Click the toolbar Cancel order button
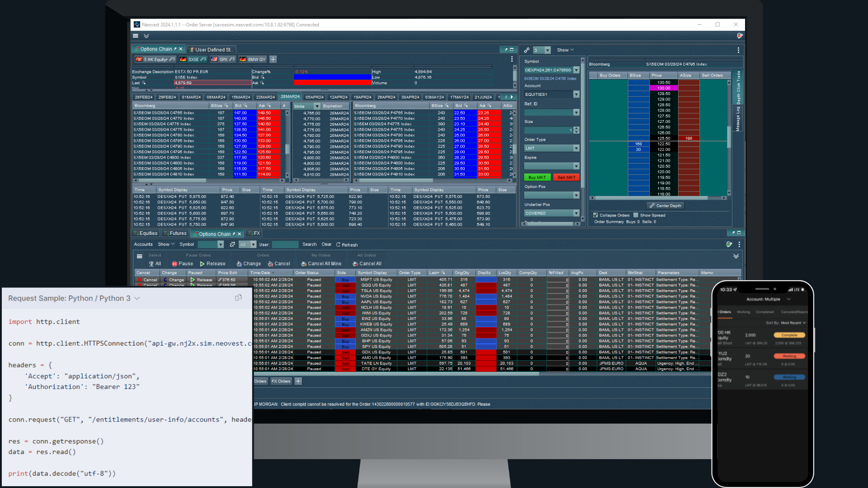Image resolution: width=868 pixels, height=488 pixels. tap(279, 264)
